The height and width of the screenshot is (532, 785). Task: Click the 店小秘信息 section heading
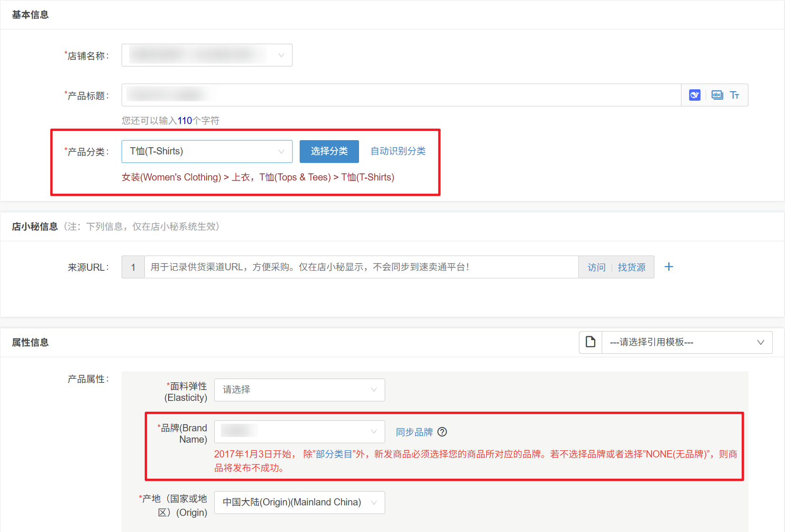[x=35, y=227]
